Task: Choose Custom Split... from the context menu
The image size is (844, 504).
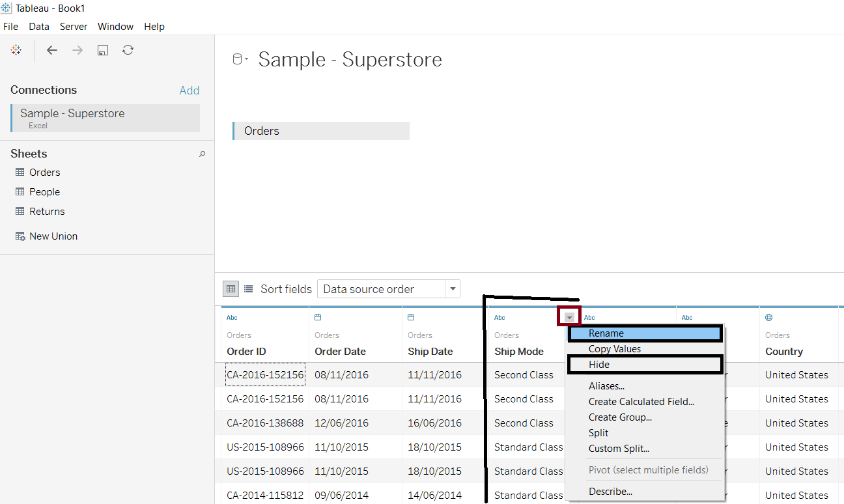Action: click(x=645, y=449)
